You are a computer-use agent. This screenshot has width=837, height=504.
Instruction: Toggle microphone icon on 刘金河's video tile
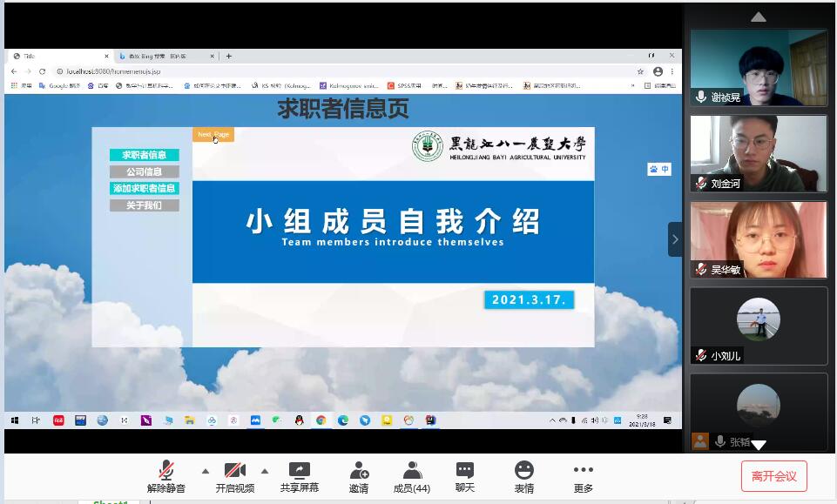701,184
